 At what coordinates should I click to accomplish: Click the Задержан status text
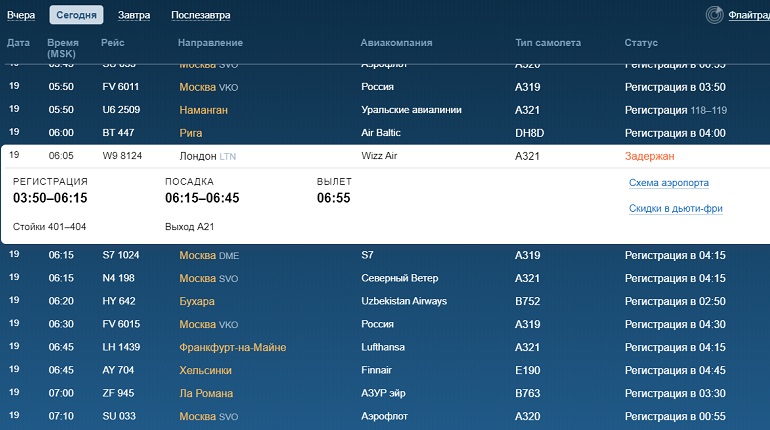pyautogui.click(x=649, y=156)
